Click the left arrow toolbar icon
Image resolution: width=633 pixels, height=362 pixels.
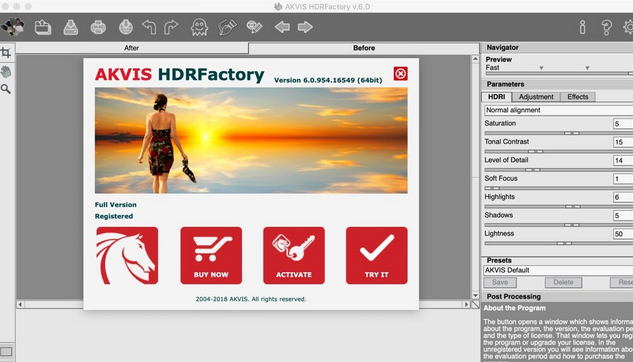[282, 27]
